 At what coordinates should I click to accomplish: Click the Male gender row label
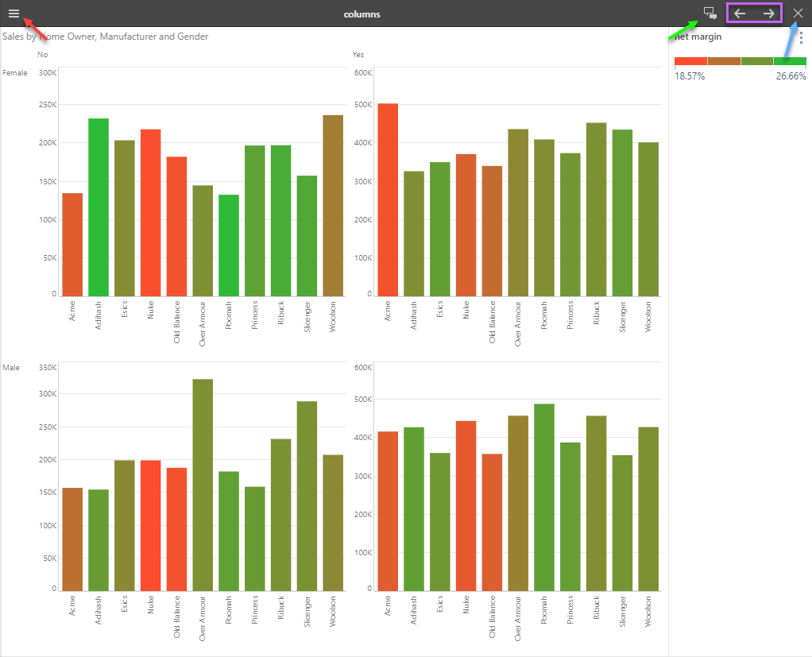[11, 368]
